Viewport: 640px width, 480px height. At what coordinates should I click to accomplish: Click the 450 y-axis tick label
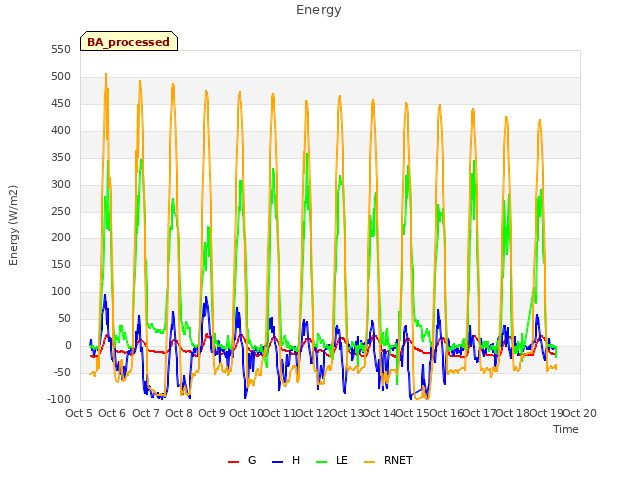[x=61, y=104]
